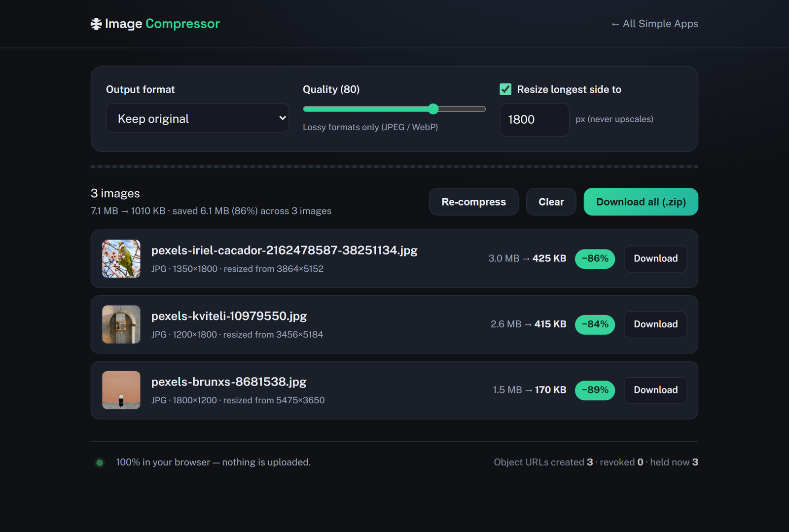Click the arched door photo thumbnail
Screen dimensions: 789x532
[x=121, y=324]
